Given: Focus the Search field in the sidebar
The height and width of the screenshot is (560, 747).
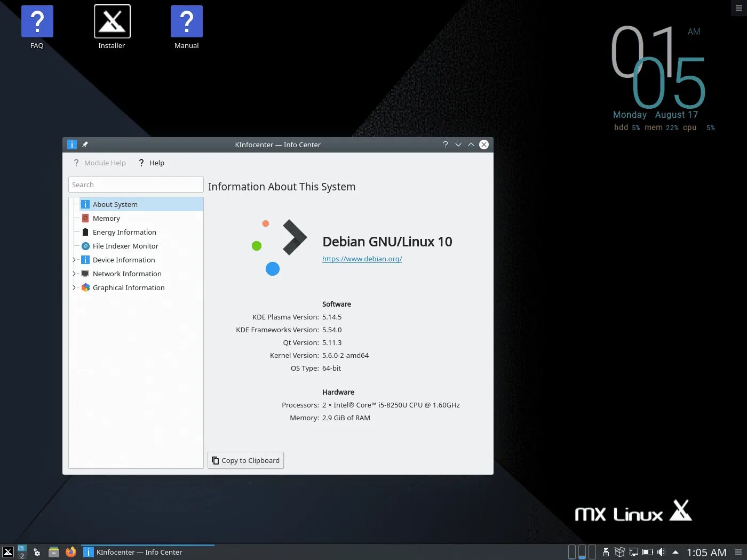Looking at the screenshot, I should 136,185.
